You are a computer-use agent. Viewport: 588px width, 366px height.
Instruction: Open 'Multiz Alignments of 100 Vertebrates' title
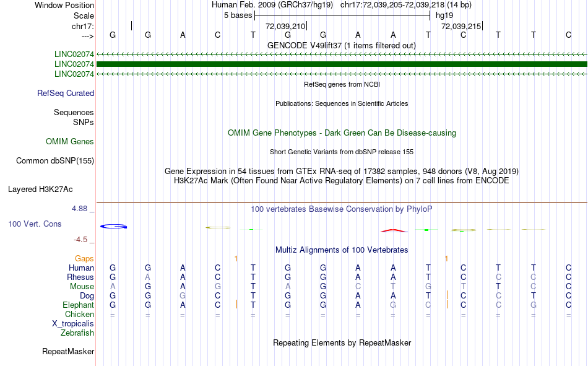pyautogui.click(x=342, y=250)
